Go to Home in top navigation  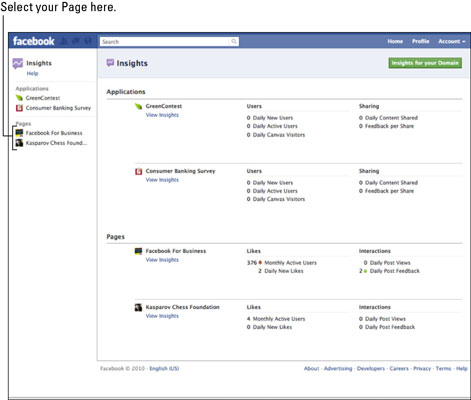(x=395, y=41)
